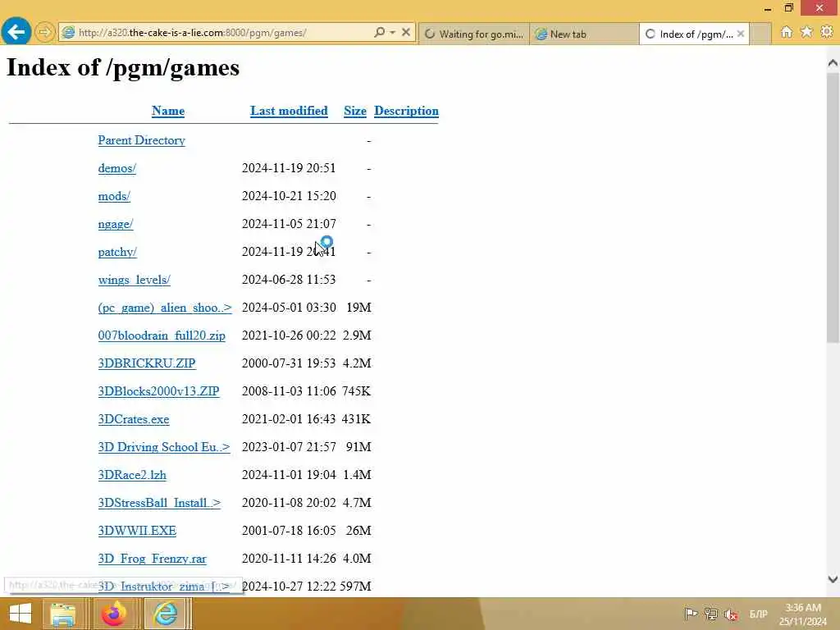Open the patchy/ folder
The width and height of the screenshot is (840, 630).
click(117, 252)
